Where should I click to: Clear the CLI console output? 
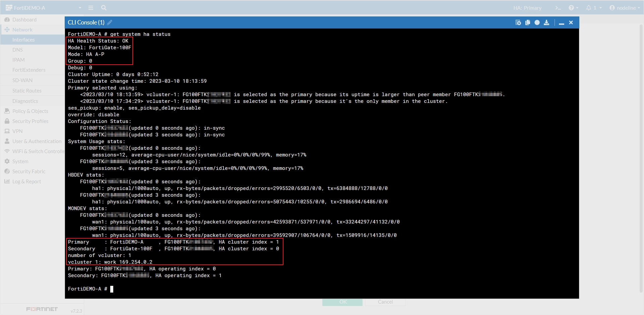tap(518, 22)
